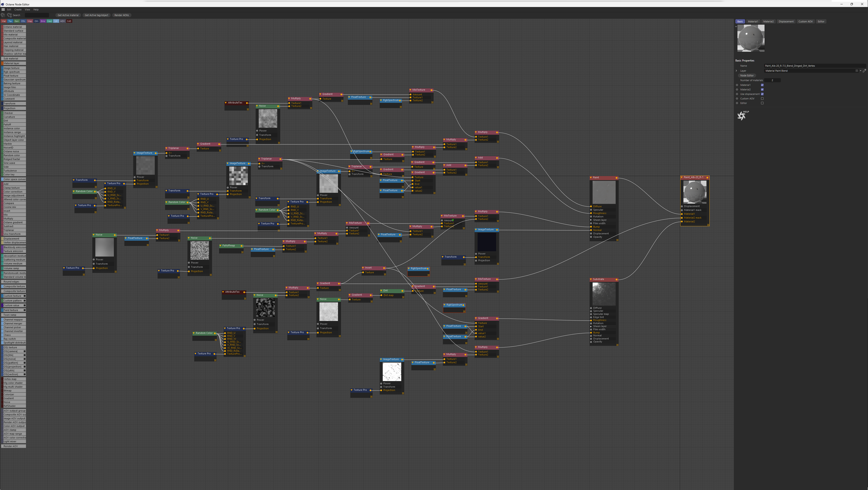Image resolution: width=868 pixels, height=490 pixels.
Task: Toggle the Mat node category filter
Action: 4,21
